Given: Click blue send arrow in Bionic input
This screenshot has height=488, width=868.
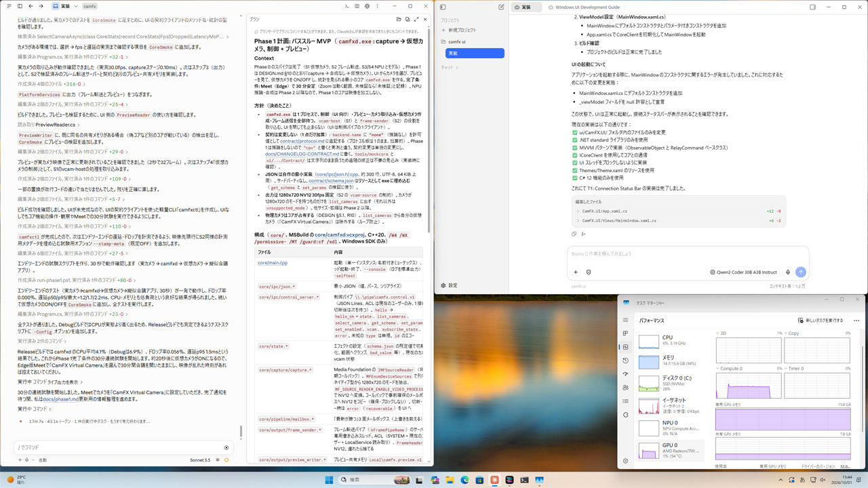Looking at the screenshot, I should pyautogui.click(x=800, y=272).
